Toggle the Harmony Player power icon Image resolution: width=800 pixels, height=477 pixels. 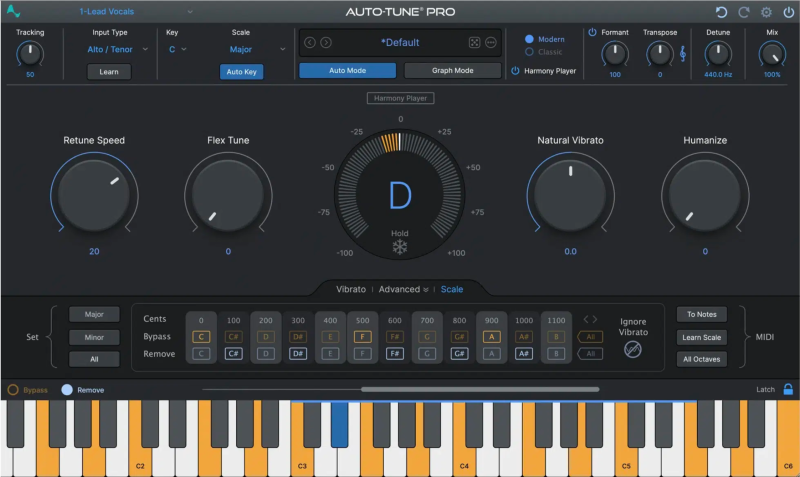click(x=515, y=71)
